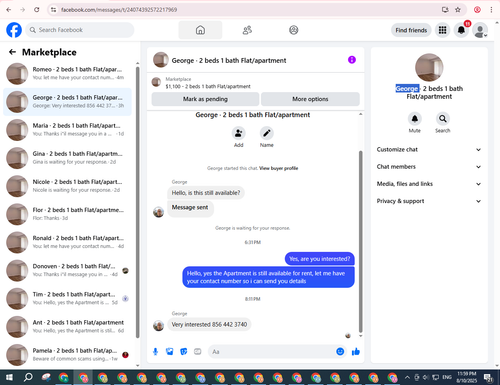This screenshot has height=385, width=500.
Task: Open the Groups icon in top bar
Action: coord(293,30)
